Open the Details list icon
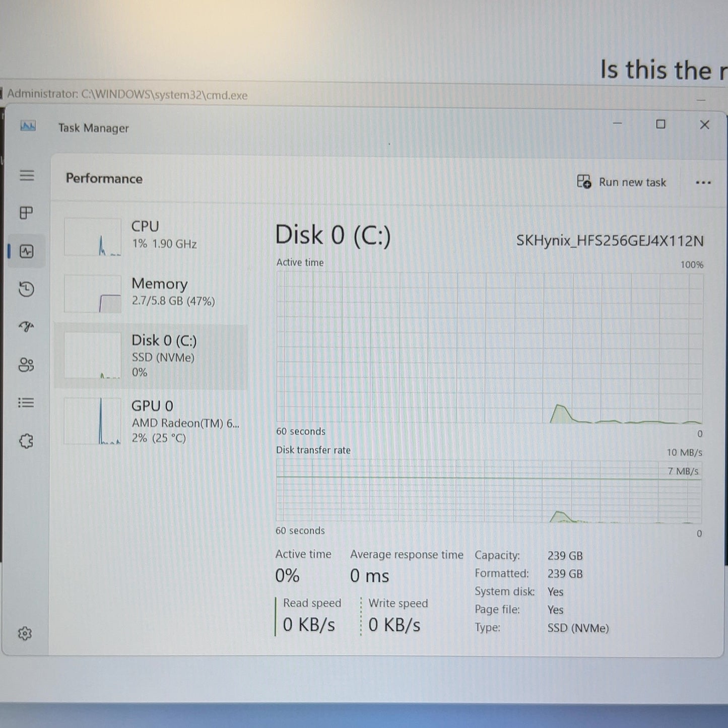This screenshot has height=728, width=728. point(26,403)
